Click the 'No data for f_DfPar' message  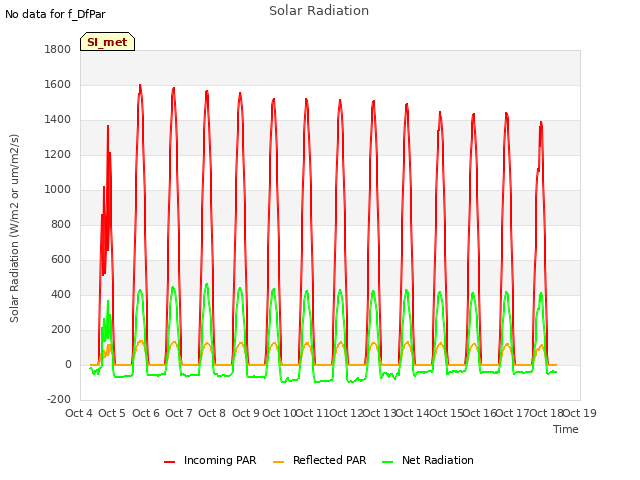point(55,14)
